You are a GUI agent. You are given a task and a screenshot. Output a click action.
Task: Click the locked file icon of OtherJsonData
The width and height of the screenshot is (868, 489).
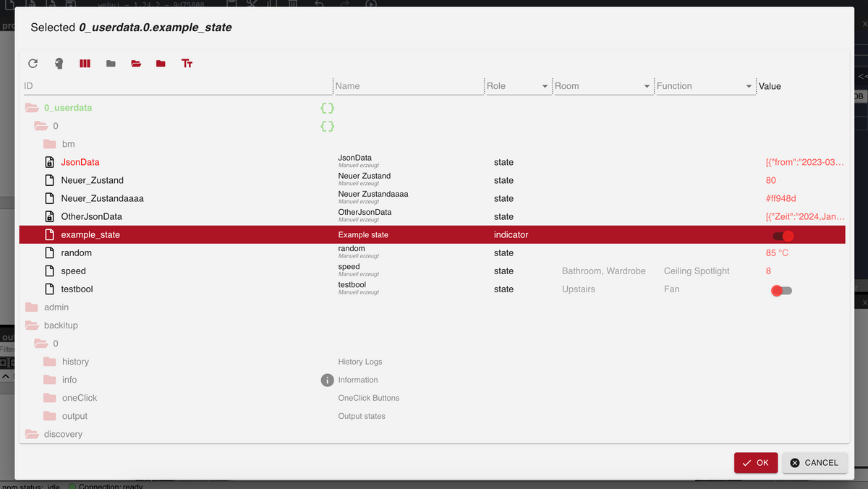tap(50, 216)
